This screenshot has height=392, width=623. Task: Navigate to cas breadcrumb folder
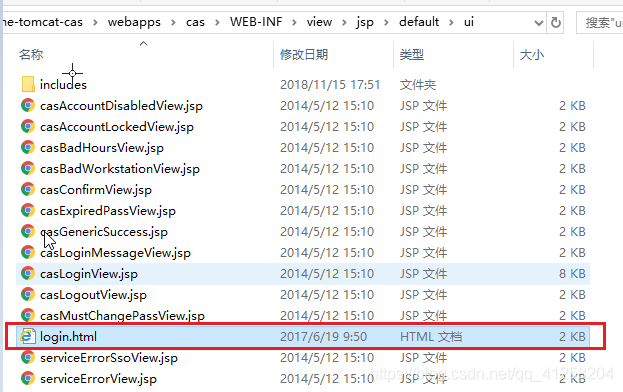tap(195, 22)
